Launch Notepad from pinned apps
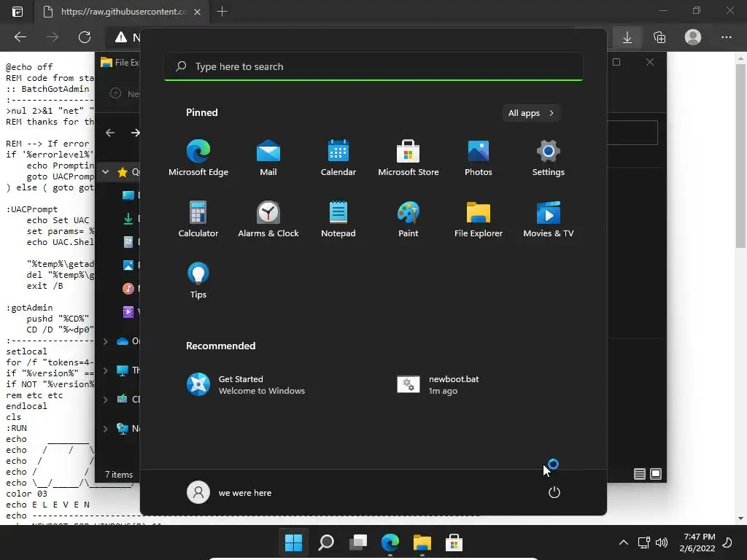 coord(338,219)
